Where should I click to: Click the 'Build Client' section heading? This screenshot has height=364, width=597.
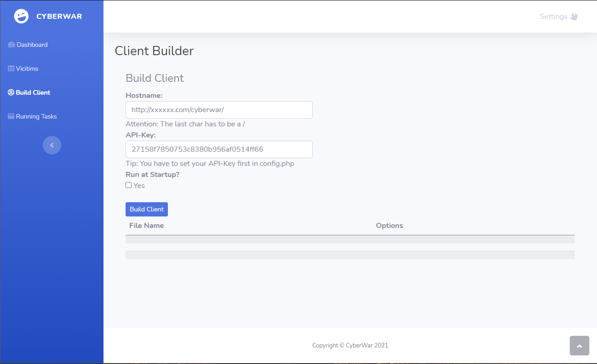tap(155, 78)
